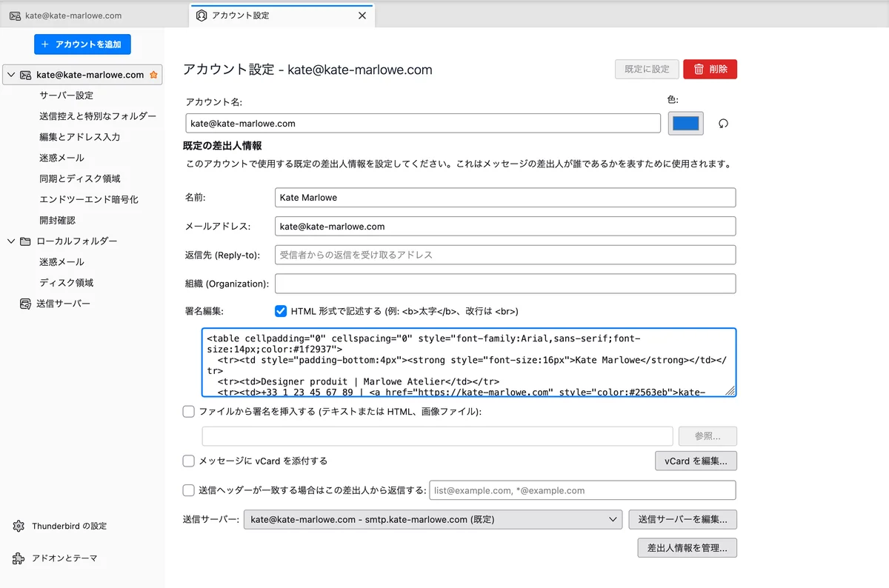This screenshot has height=588, width=889.
Task: Collapse the kate@kate-marlowe.com account tree
Action: click(11, 75)
